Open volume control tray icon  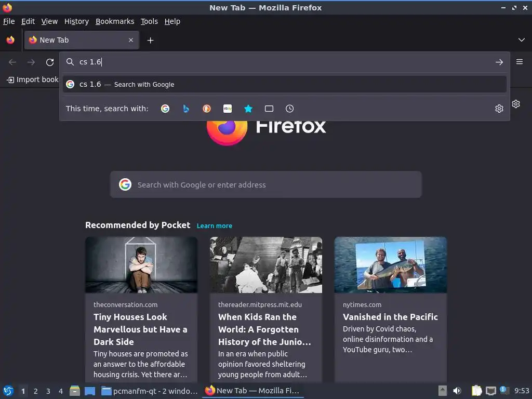pos(457,391)
